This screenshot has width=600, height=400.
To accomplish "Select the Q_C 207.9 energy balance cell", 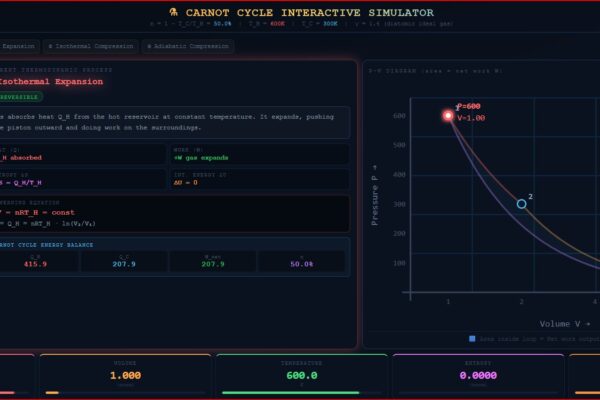I will click(124, 261).
